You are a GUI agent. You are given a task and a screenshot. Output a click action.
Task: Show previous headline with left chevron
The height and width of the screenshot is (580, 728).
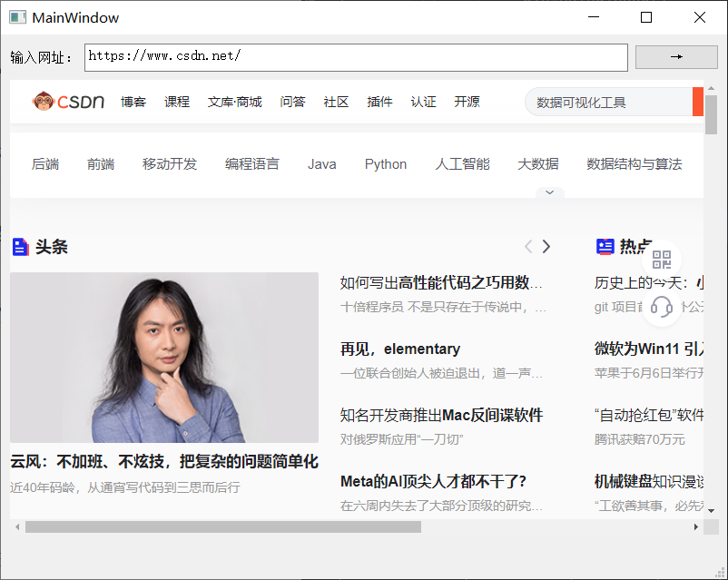click(x=528, y=246)
